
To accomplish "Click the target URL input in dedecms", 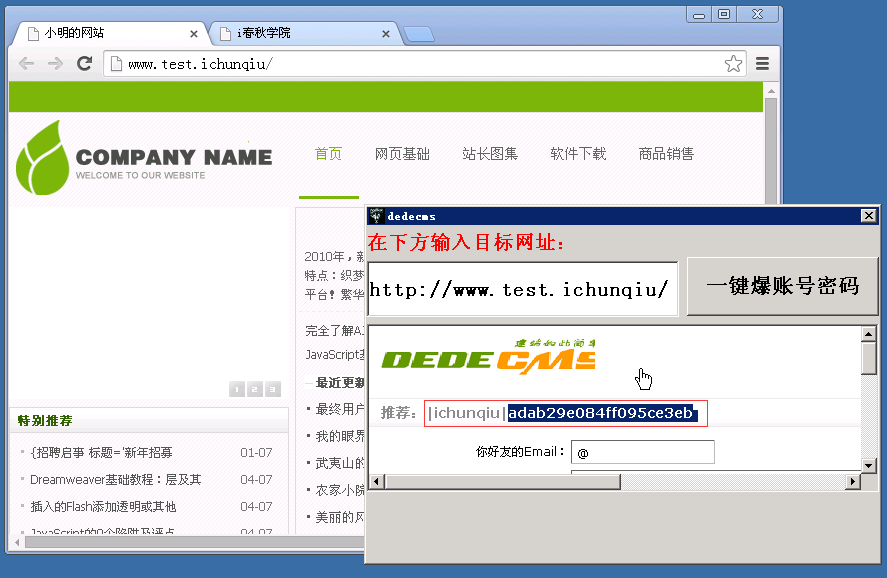I will tap(522, 289).
